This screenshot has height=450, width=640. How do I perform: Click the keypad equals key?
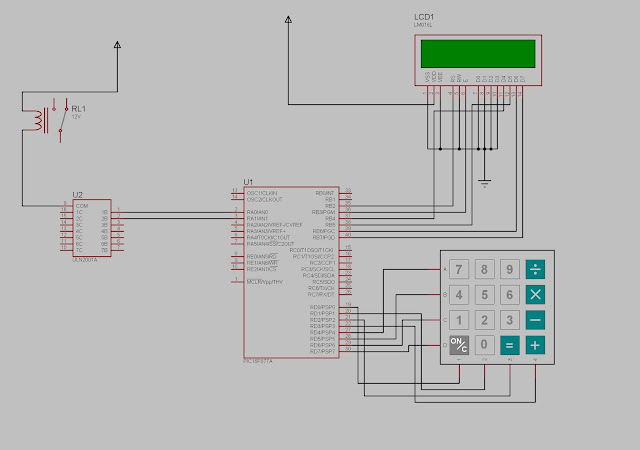coord(509,345)
